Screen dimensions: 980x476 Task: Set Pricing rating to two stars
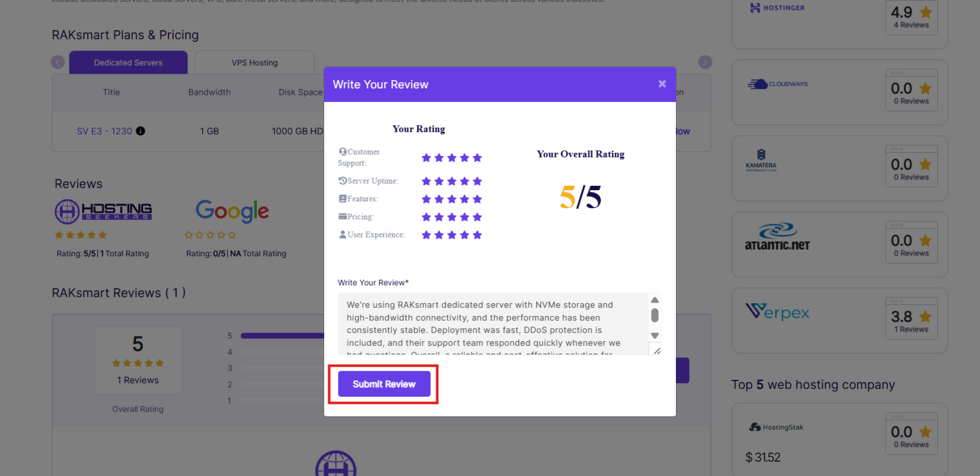pos(439,217)
